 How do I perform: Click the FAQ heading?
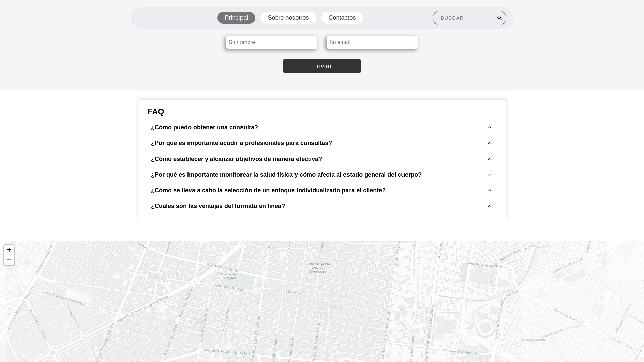pyautogui.click(x=156, y=112)
